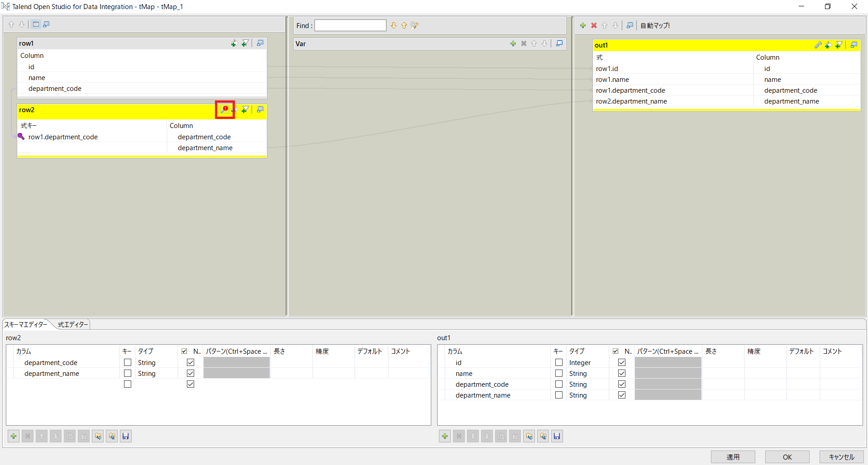Minimize the out1 table panel

854,45
